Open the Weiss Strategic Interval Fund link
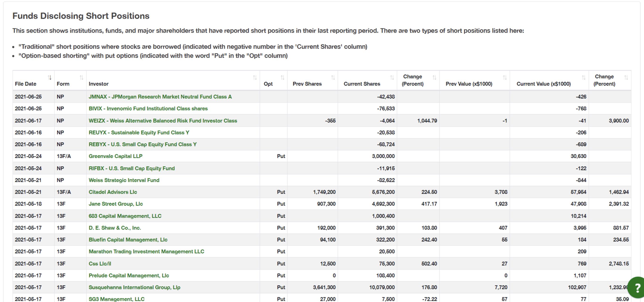This screenshot has width=644, height=302. pyautogui.click(x=124, y=180)
